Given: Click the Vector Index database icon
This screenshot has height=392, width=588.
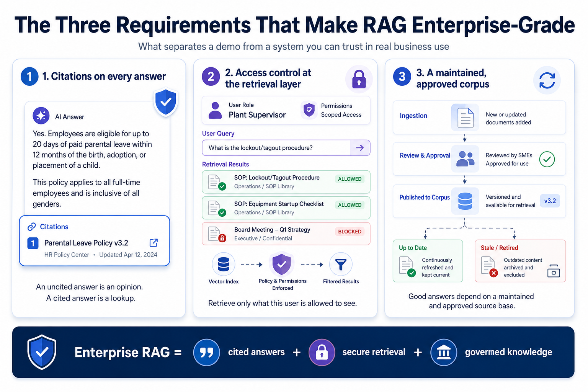Looking at the screenshot, I should click(224, 264).
